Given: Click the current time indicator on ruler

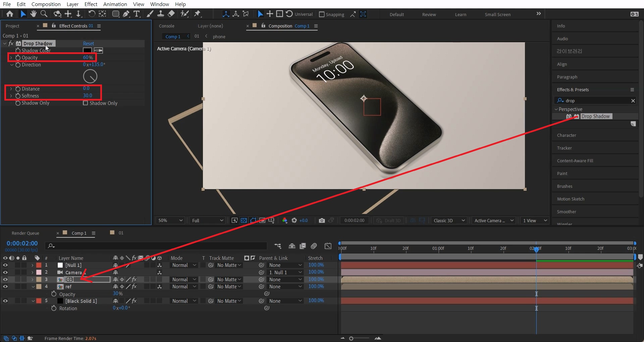Looking at the screenshot, I should point(536,249).
